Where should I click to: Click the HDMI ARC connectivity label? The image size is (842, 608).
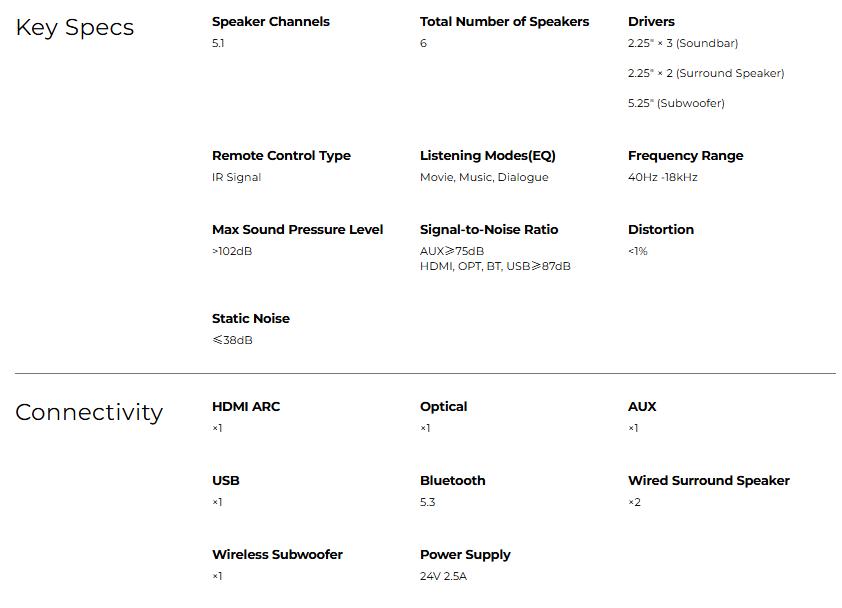click(x=246, y=406)
